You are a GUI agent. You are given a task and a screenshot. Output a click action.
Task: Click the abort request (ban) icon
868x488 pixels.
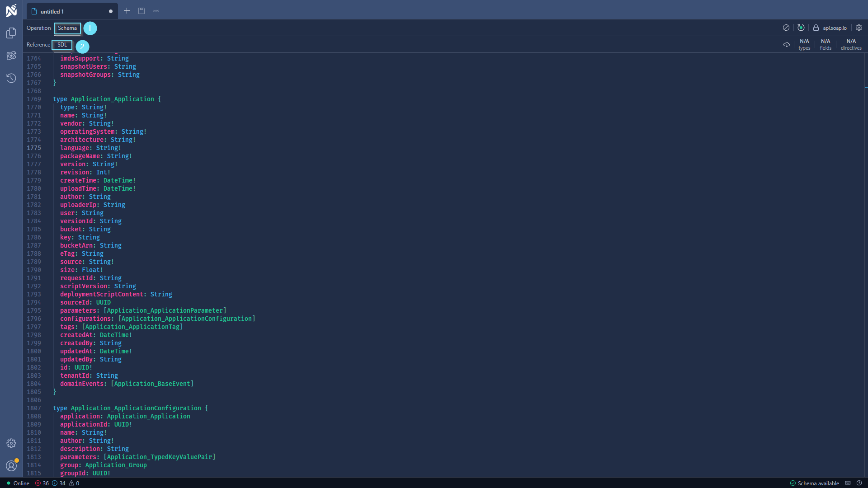point(786,28)
